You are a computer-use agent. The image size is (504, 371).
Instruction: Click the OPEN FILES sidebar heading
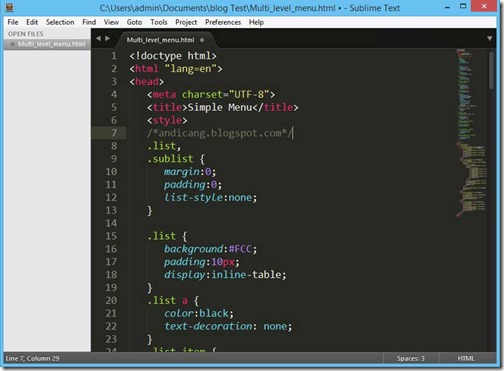tap(26, 34)
